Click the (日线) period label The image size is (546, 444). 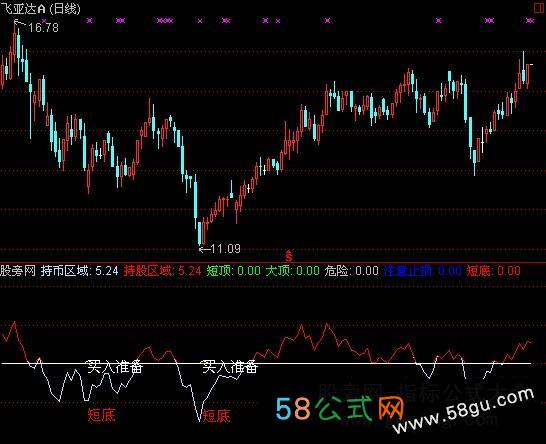[65, 8]
